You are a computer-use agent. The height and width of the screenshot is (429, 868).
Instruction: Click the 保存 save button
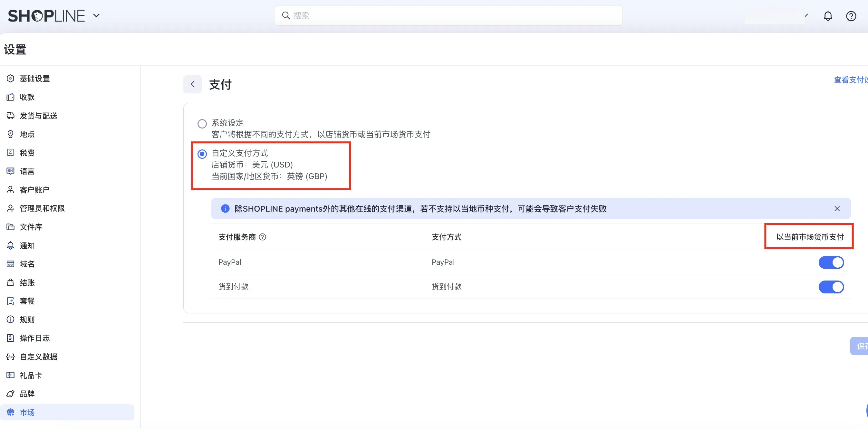coord(861,346)
